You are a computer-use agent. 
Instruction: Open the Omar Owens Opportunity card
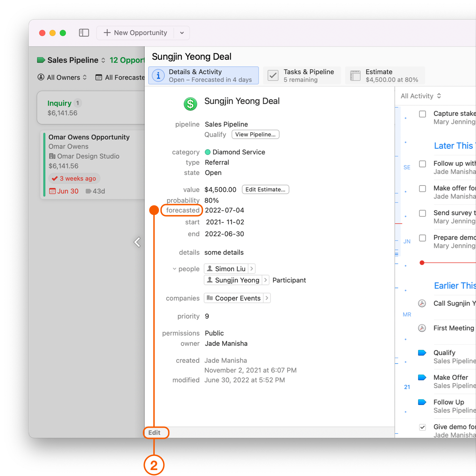[x=93, y=164]
